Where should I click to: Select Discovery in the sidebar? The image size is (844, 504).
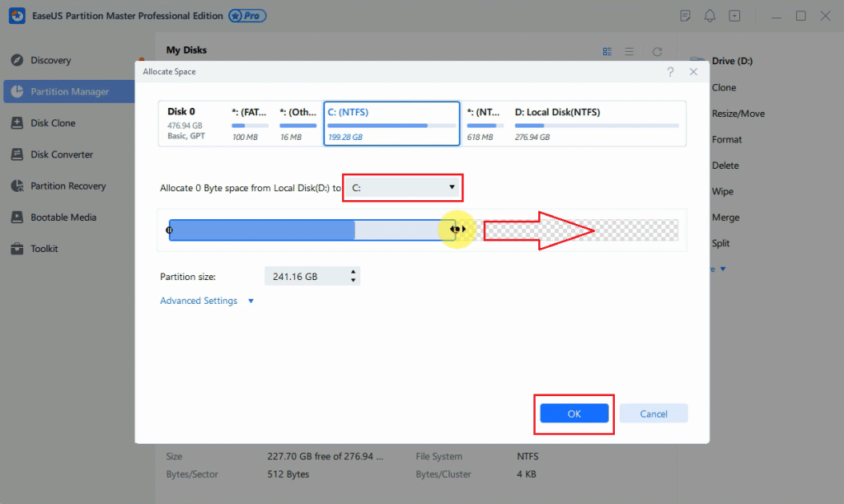[50, 60]
